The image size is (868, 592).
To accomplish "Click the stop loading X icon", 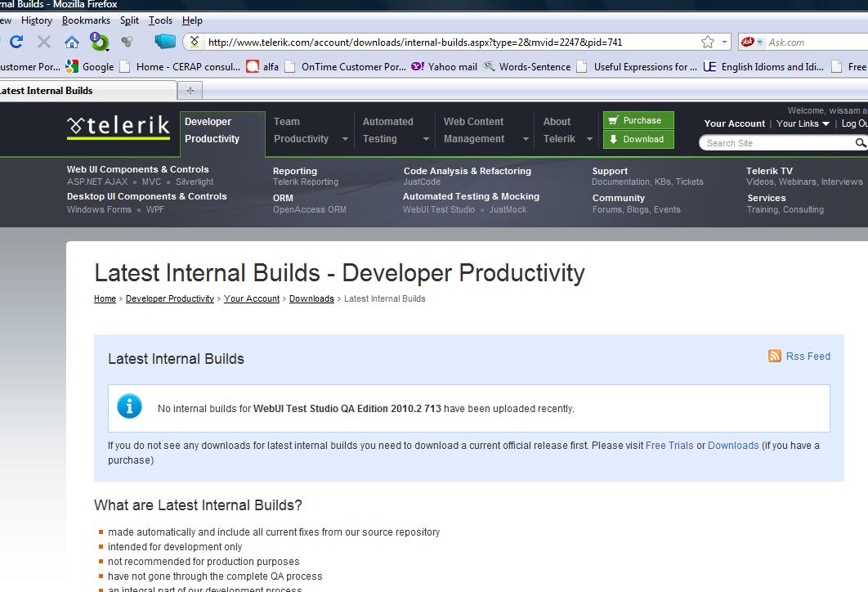I will pyautogui.click(x=44, y=42).
